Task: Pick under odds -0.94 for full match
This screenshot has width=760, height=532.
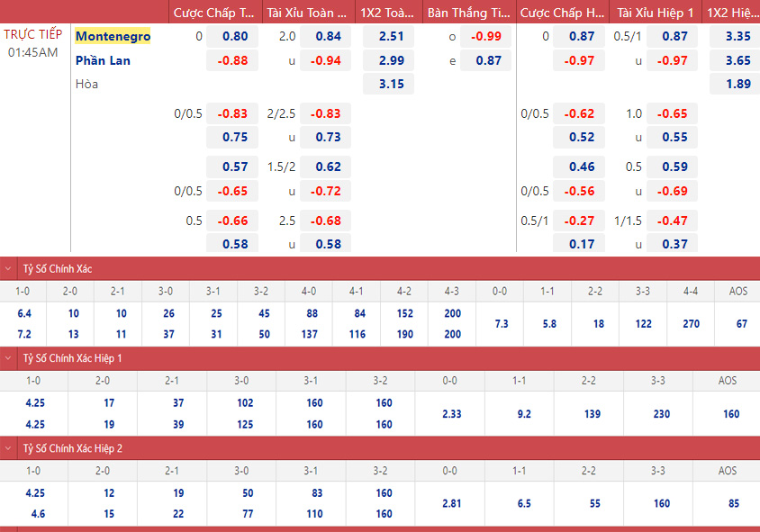Action: click(x=328, y=60)
